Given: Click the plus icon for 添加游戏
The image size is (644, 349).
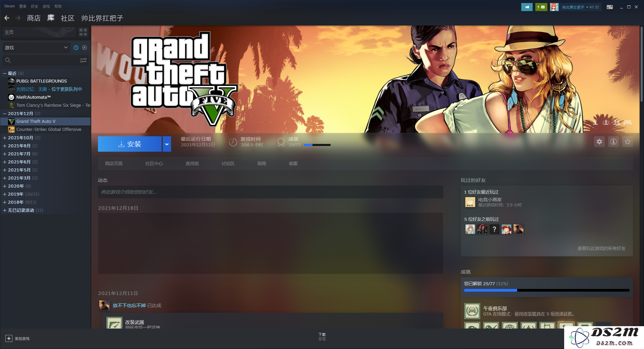Looking at the screenshot, I should [x=9, y=339].
